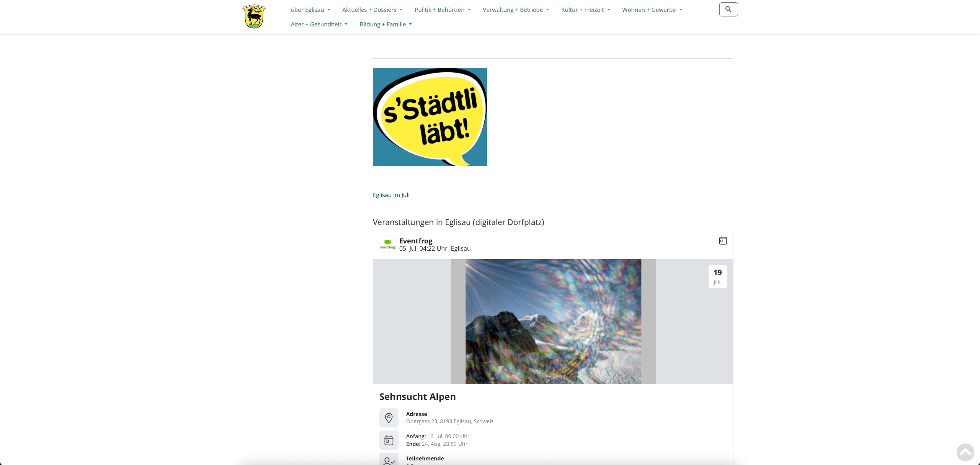
Task: Open Kultur + Freizeit menu
Action: [x=586, y=10]
